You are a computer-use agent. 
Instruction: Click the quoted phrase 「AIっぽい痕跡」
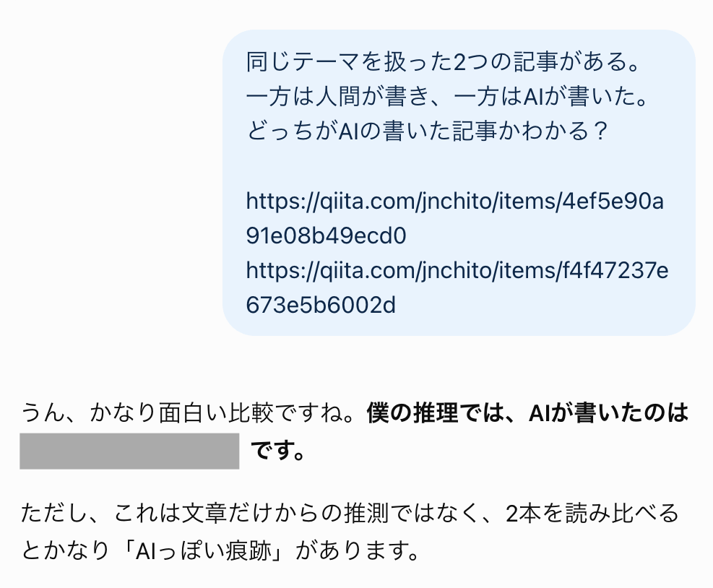(x=203, y=550)
